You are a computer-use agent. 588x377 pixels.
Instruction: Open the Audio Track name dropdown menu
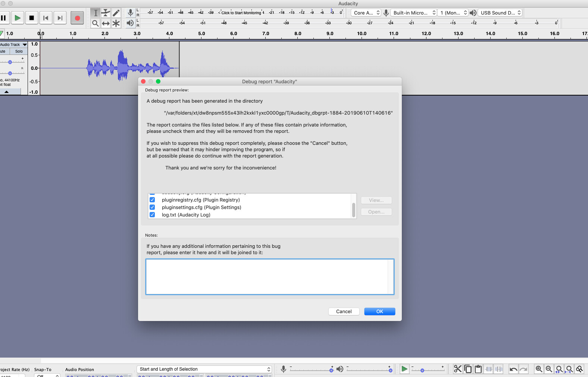[14, 44]
